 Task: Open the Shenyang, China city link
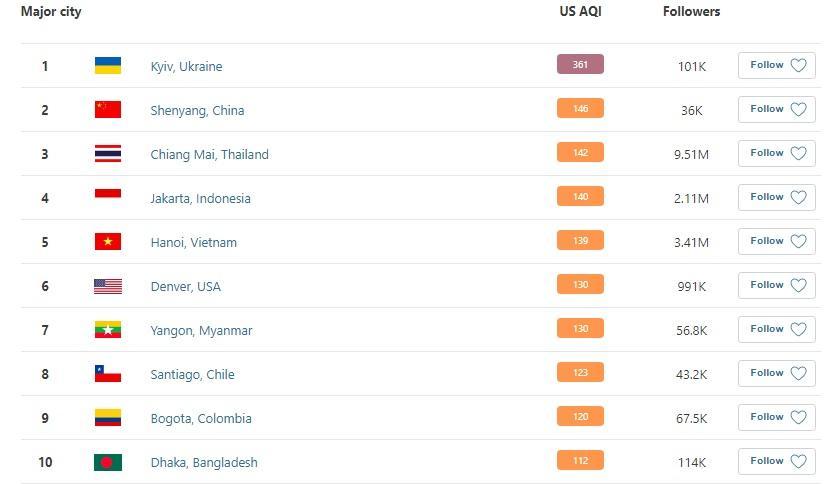(197, 110)
